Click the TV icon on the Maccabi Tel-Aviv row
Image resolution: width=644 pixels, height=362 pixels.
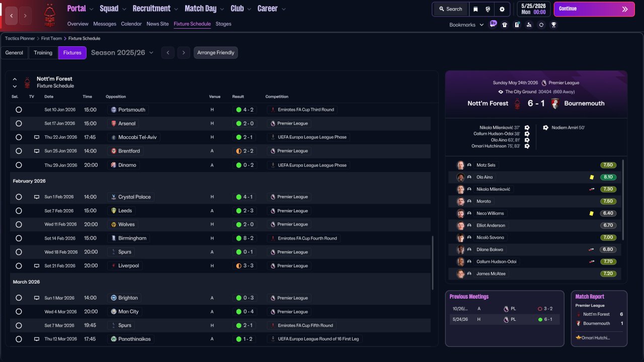click(37, 137)
